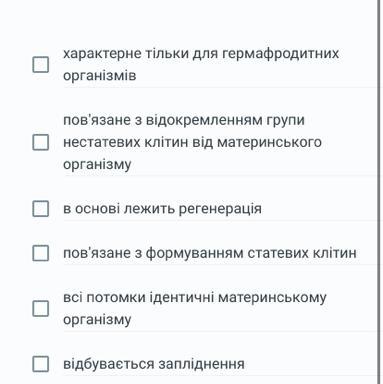Select the checkbox for 'пов'язане з формуванням статевих клітин'
This screenshot has height=384, width=383.
41,253
